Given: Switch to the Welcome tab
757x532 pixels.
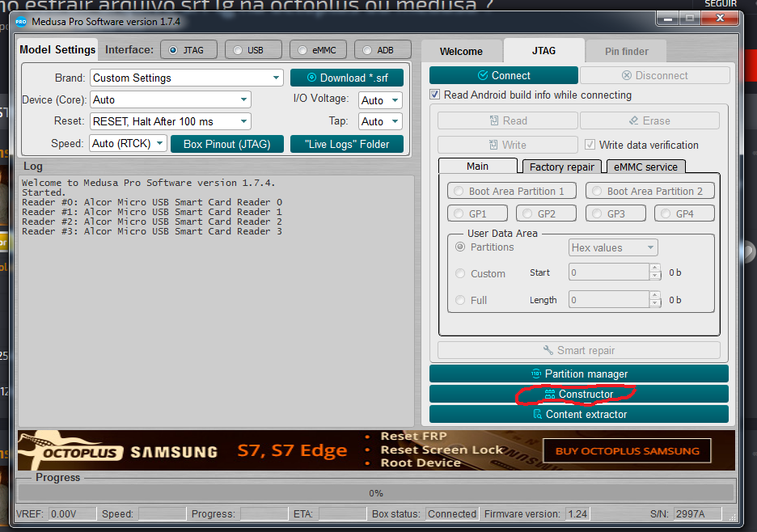Looking at the screenshot, I should coord(461,51).
